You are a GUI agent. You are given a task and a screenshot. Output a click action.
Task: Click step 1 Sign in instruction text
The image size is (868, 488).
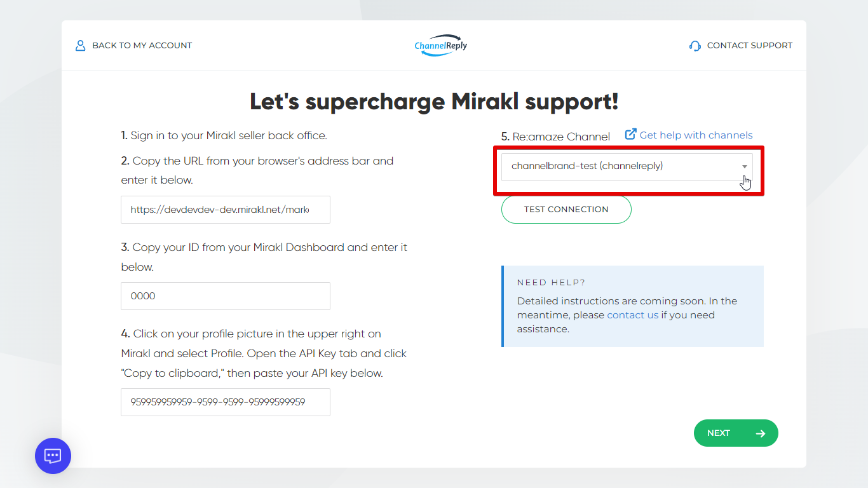coord(224,135)
